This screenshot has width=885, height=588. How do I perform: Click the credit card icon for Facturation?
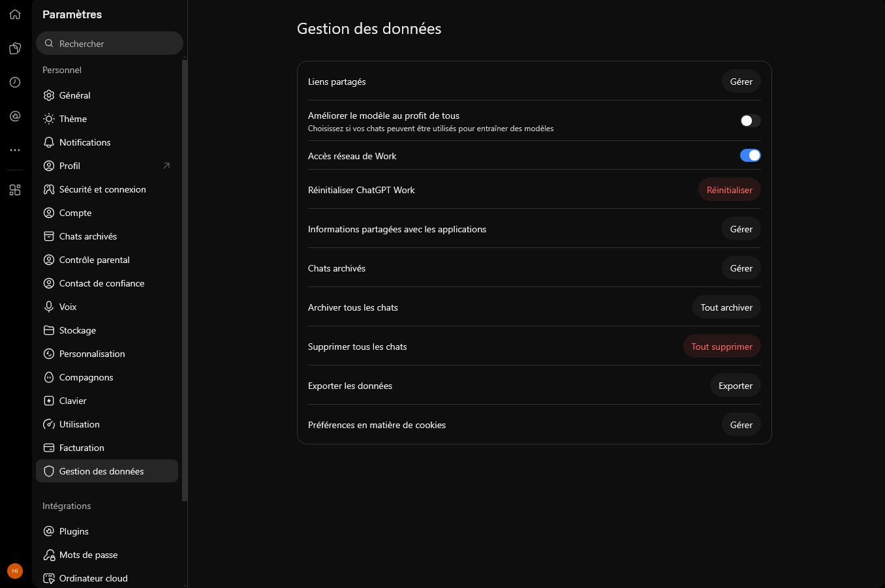pyautogui.click(x=49, y=448)
